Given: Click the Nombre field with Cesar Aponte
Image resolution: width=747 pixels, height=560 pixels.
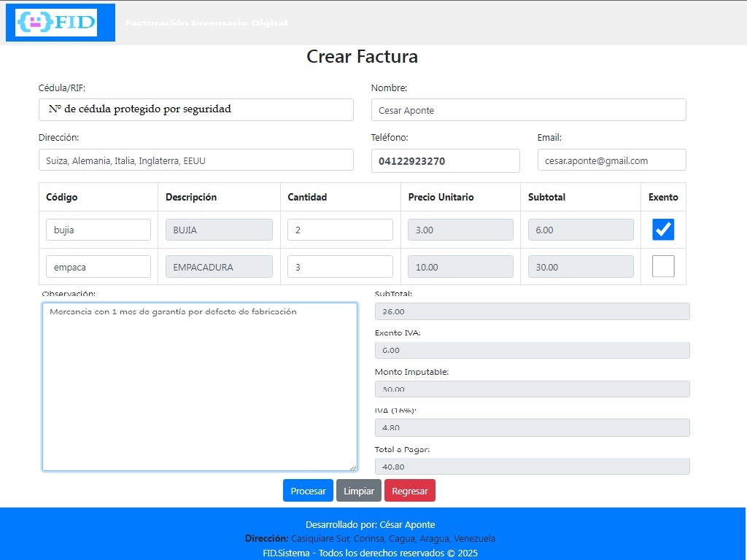Looking at the screenshot, I should click(x=528, y=110).
